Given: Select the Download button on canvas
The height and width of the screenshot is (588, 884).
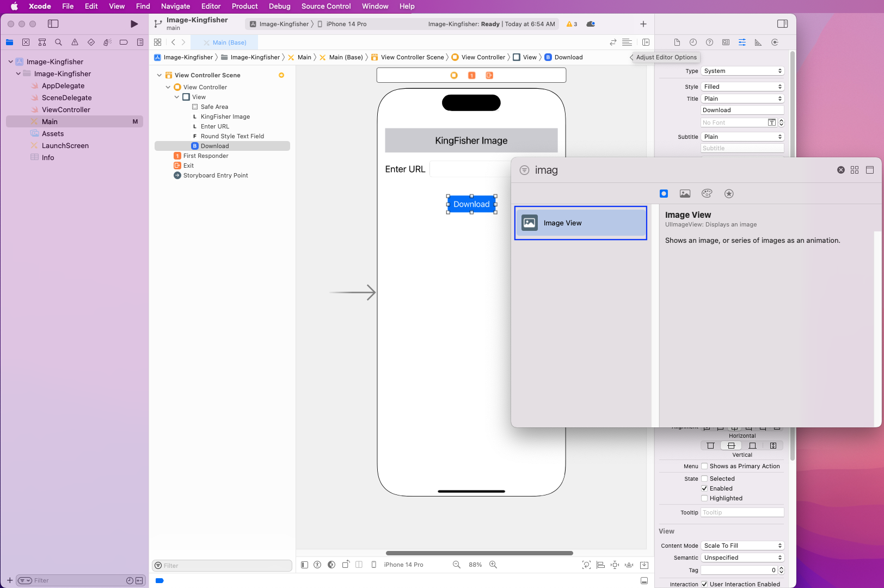Looking at the screenshot, I should 471,204.
